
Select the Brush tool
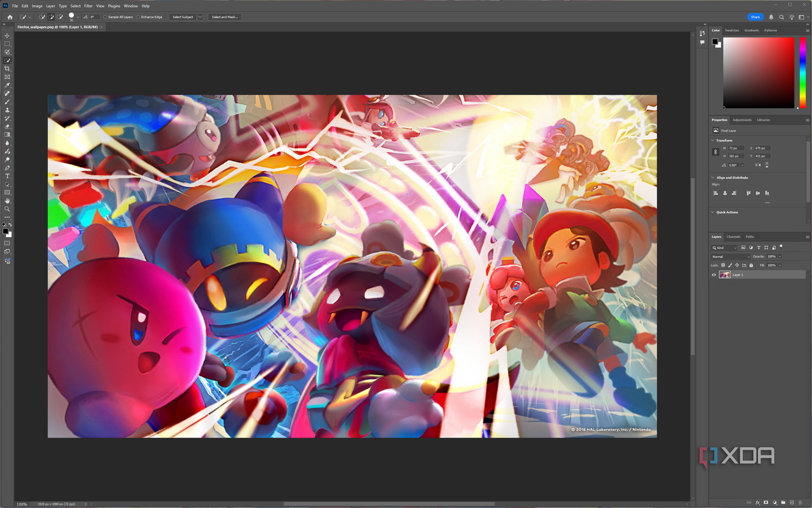pyautogui.click(x=7, y=102)
